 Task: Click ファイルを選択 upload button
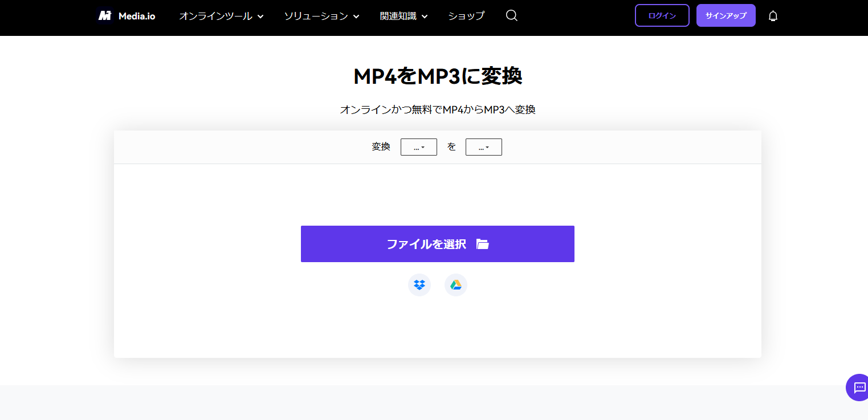coord(438,244)
